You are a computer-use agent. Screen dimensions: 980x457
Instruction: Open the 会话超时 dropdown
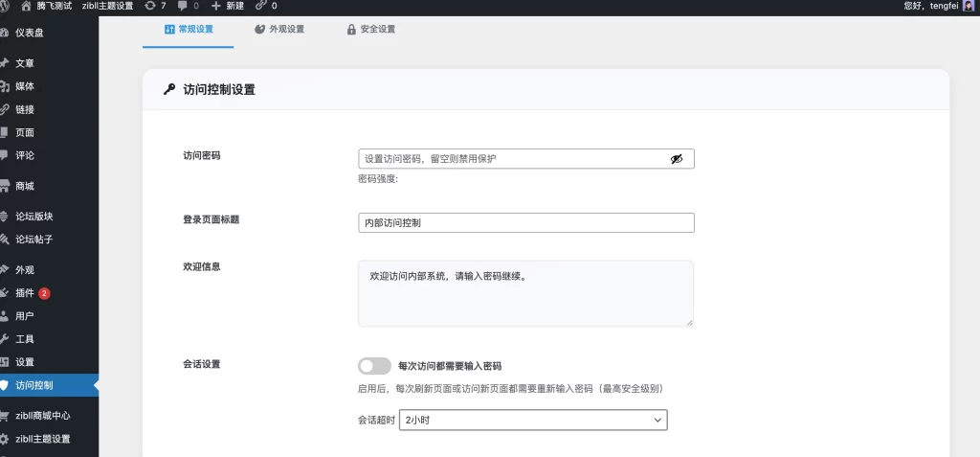(x=533, y=420)
